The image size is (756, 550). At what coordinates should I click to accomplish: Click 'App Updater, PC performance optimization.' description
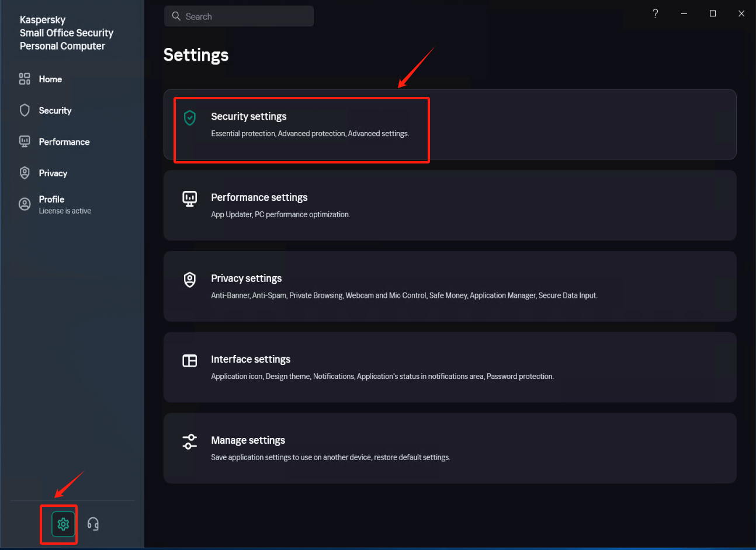pos(280,214)
